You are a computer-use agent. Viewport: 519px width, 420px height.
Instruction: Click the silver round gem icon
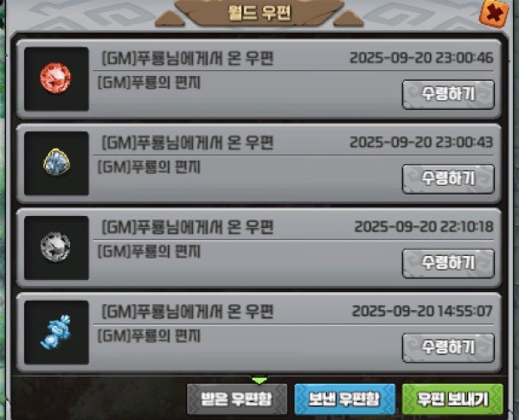[55, 247]
